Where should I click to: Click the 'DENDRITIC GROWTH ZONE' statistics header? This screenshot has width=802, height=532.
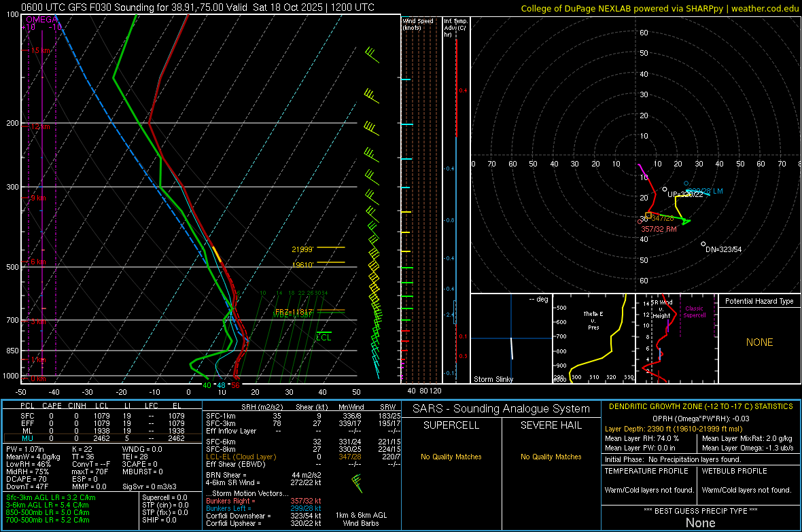[x=701, y=407]
